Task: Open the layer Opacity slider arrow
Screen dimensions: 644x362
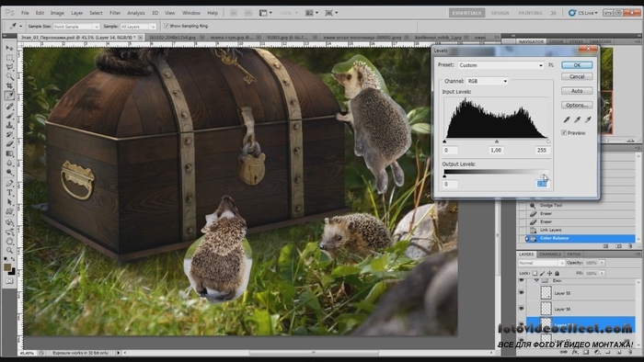Action: (x=602, y=263)
